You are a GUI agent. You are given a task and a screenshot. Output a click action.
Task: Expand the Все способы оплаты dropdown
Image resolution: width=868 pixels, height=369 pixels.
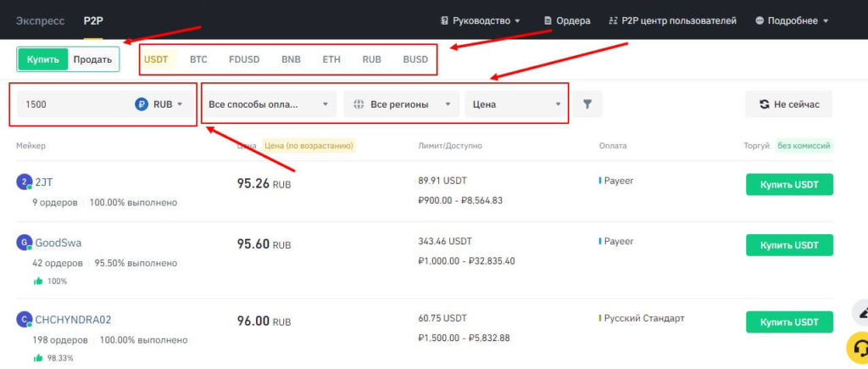coord(268,104)
